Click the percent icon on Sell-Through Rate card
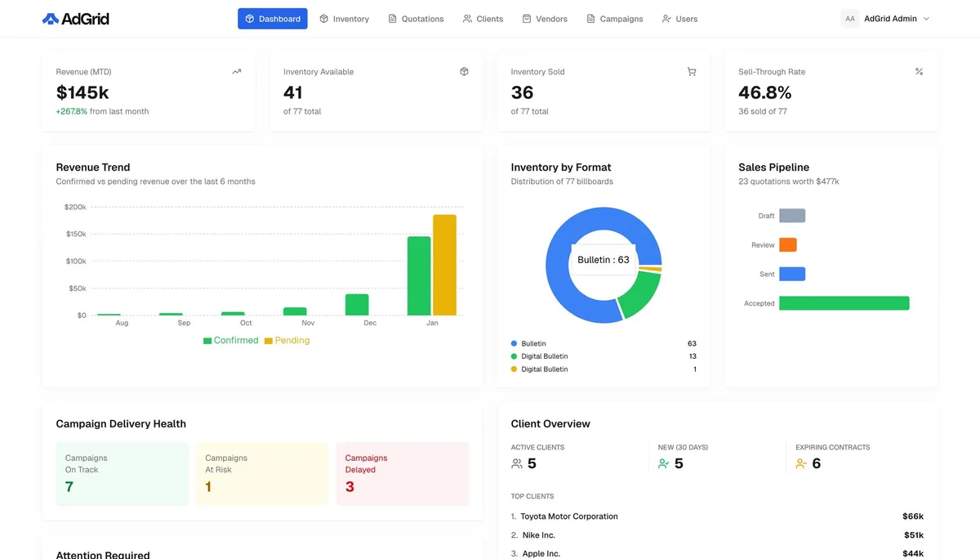Viewport: 980px width, 559px height. (919, 71)
